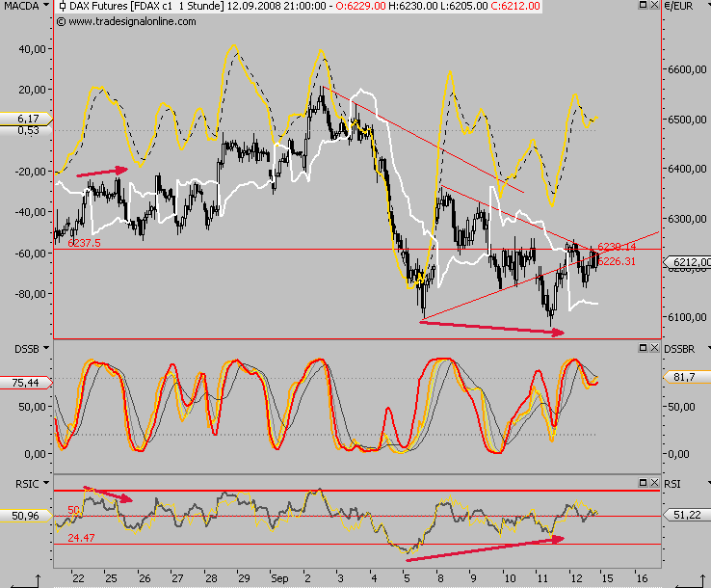Click the www.tradesignalonline.com copyright text
Viewport: 711px width, 588px height.
(126, 21)
